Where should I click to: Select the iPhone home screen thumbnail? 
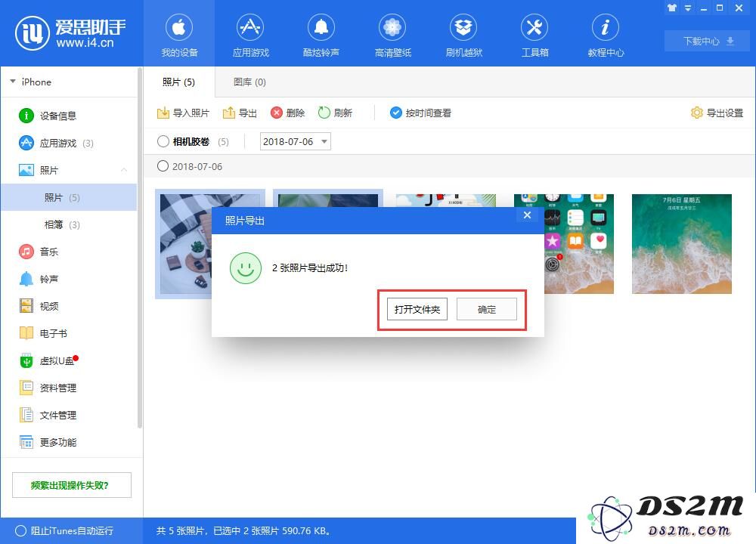(579, 244)
